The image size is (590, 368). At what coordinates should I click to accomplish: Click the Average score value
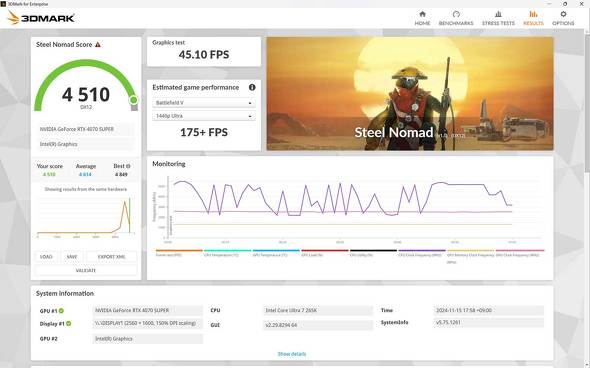coord(85,175)
